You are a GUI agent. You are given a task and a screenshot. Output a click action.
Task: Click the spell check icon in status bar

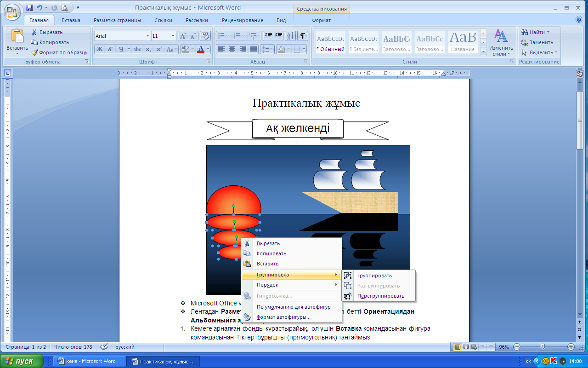pos(104,347)
